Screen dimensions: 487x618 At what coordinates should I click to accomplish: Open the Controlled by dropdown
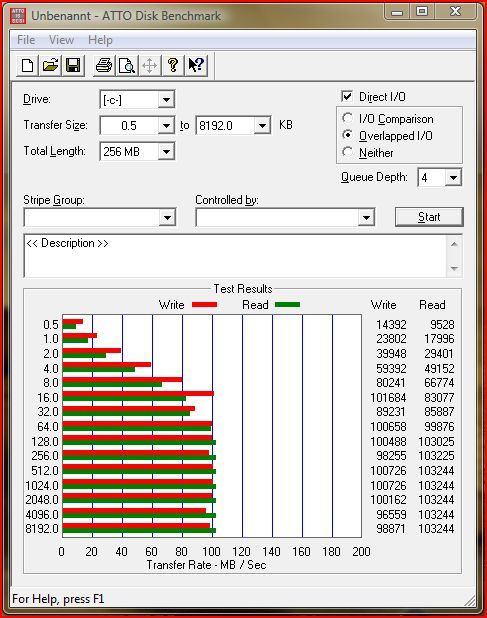click(366, 218)
